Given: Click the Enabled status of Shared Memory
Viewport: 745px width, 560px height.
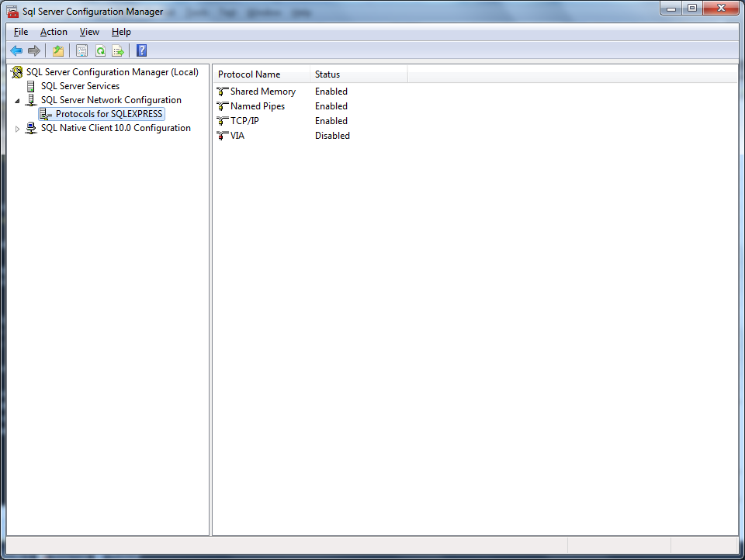Looking at the screenshot, I should 331,92.
